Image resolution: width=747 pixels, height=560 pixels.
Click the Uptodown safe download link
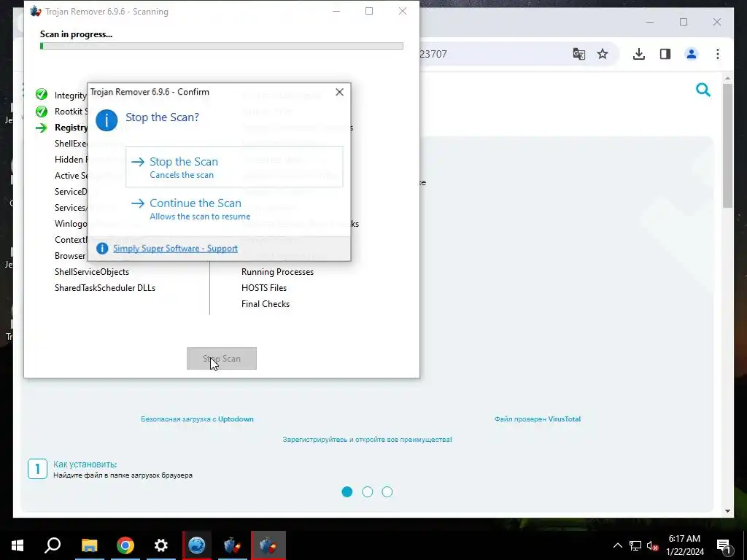pyautogui.click(x=197, y=419)
